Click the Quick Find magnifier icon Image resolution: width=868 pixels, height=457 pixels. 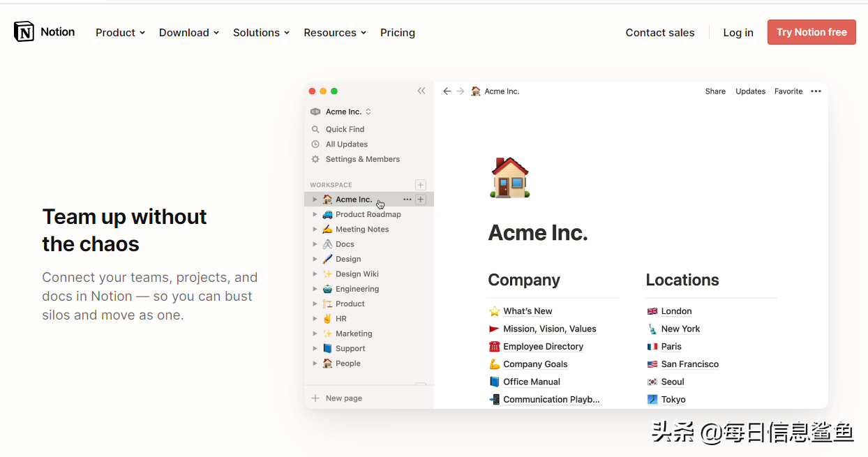point(315,129)
